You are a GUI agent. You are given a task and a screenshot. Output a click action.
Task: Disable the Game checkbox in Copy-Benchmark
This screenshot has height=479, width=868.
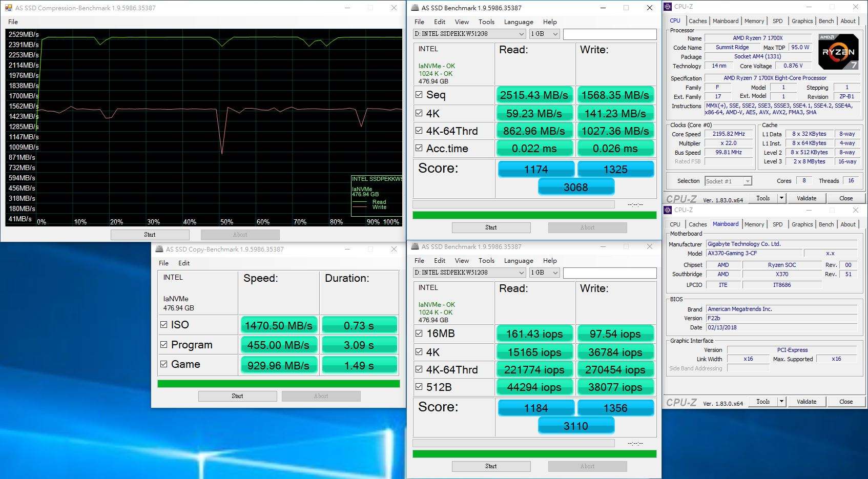coord(164,364)
